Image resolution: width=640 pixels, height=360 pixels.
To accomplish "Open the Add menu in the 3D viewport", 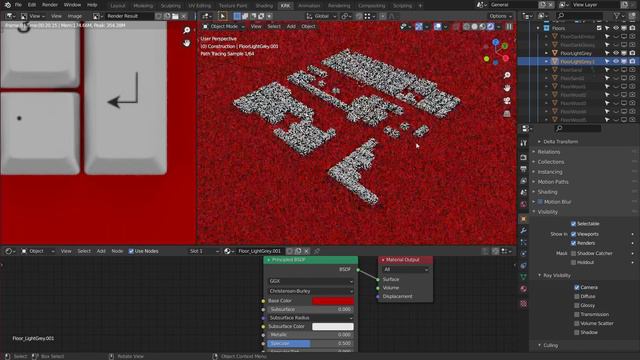I will click(291, 27).
